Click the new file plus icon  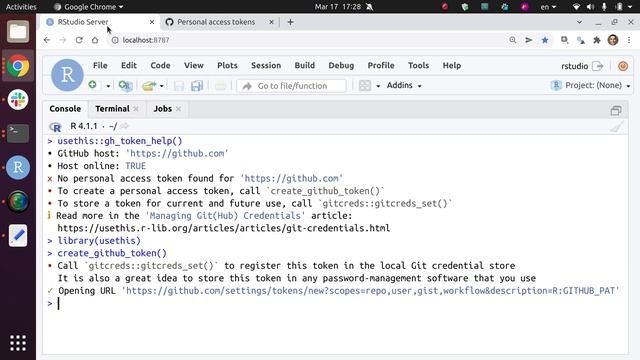coord(93,85)
